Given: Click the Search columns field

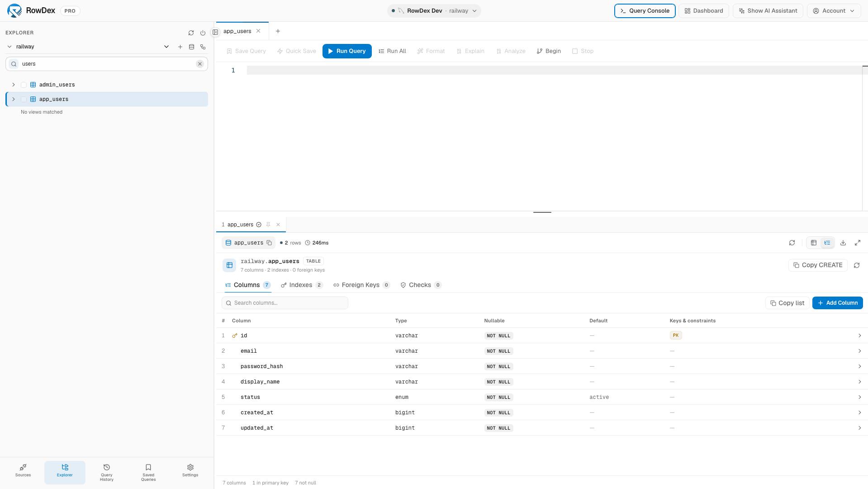Looking at the screenshot, I should coord(285,303).
